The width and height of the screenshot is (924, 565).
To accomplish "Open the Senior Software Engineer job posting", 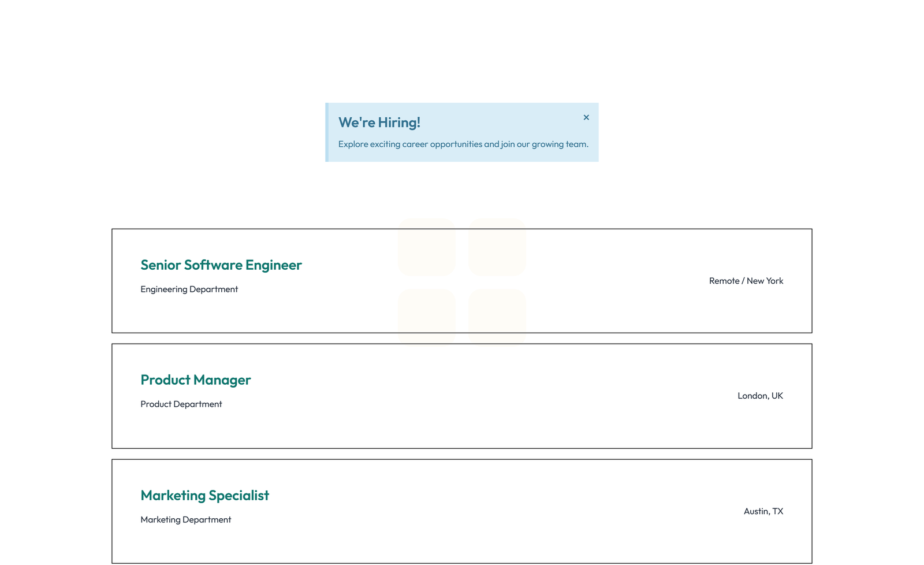I will click(x=221, y=265).
